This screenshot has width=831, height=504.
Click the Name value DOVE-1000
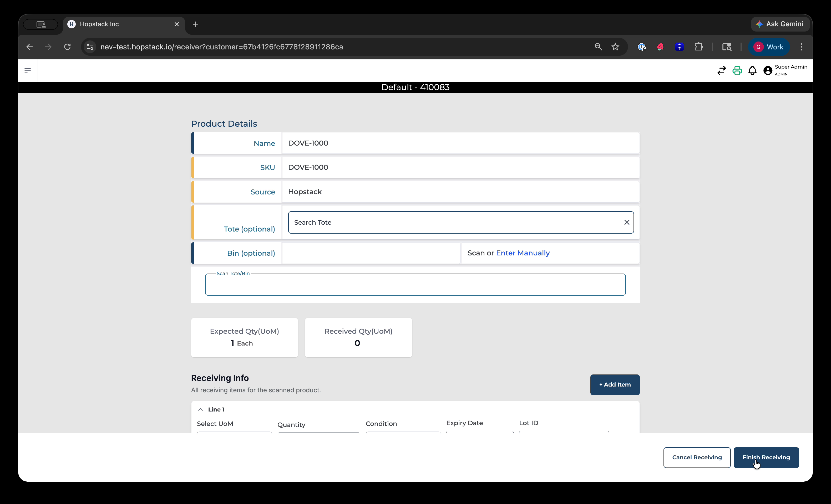point(308,143)
